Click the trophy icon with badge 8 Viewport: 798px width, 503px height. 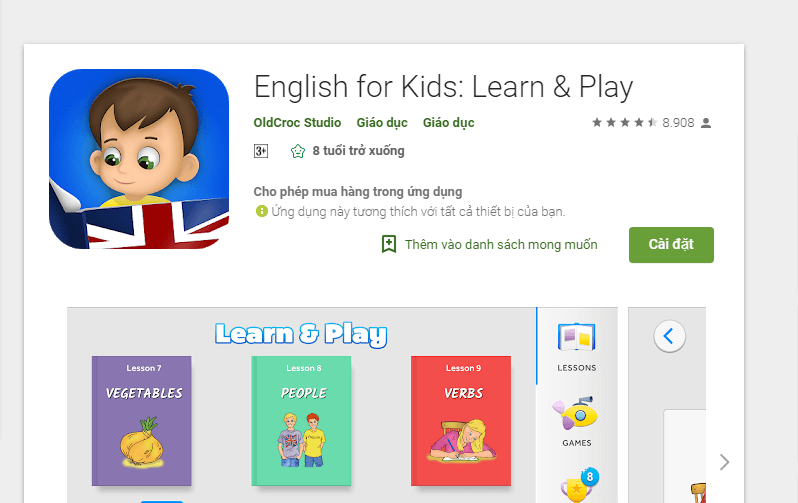[579, 485]
